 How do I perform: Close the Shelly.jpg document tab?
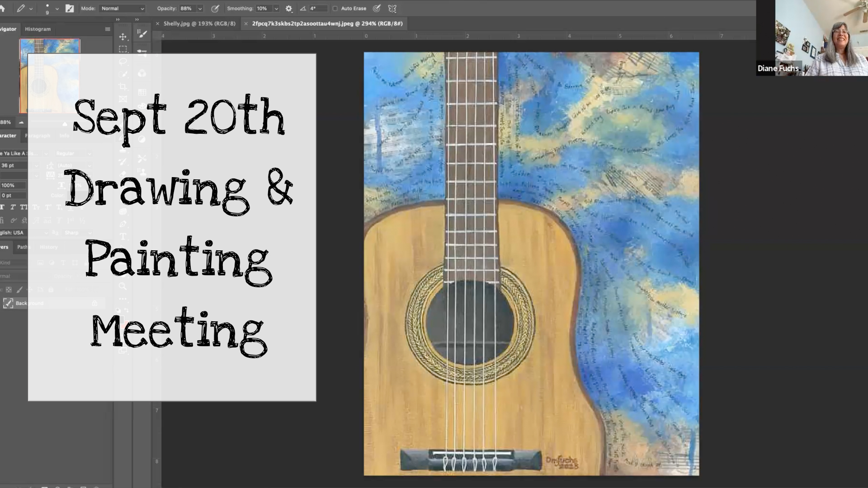(157, 23)
